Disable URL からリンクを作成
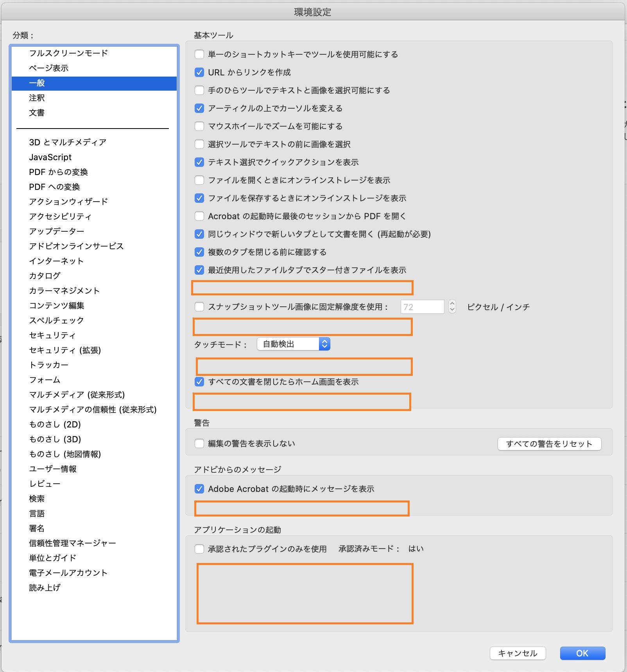Screen dimensions: 627x672 tap(199, 72)
